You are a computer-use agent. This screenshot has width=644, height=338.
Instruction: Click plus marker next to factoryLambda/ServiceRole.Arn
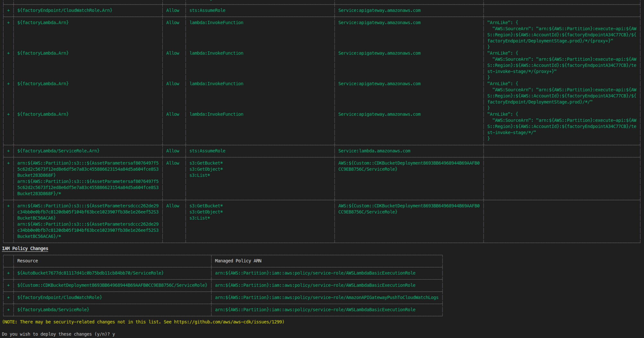pos(9,151)
